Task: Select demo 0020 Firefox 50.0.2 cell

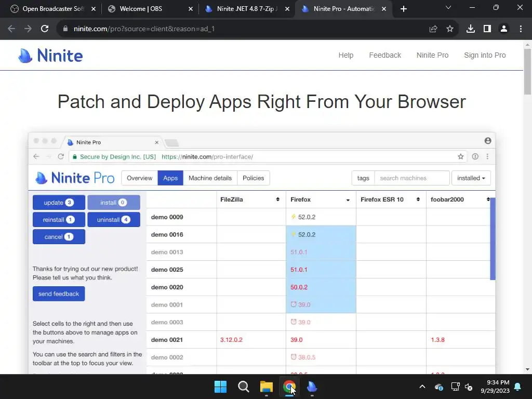Action: coord(321,287)
